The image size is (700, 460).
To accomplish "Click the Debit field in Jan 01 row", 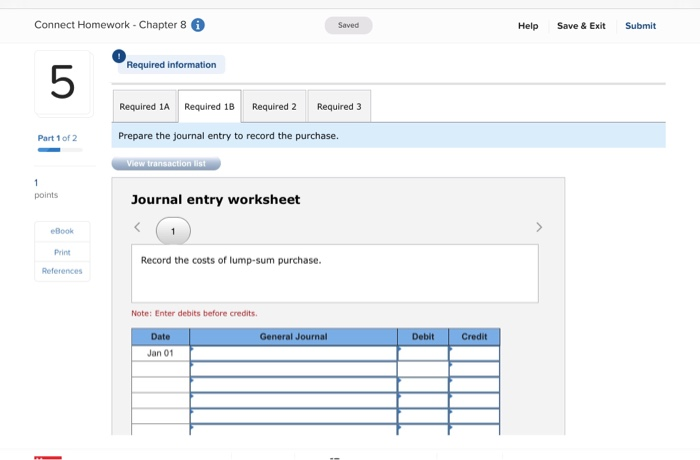I will [423, 353].
